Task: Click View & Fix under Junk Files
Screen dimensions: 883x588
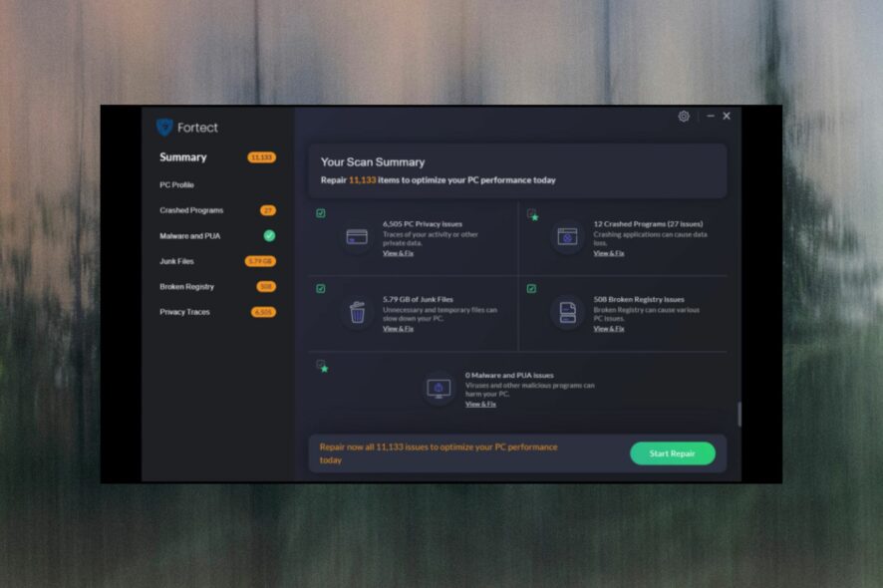Action: [x=398, y=329]
